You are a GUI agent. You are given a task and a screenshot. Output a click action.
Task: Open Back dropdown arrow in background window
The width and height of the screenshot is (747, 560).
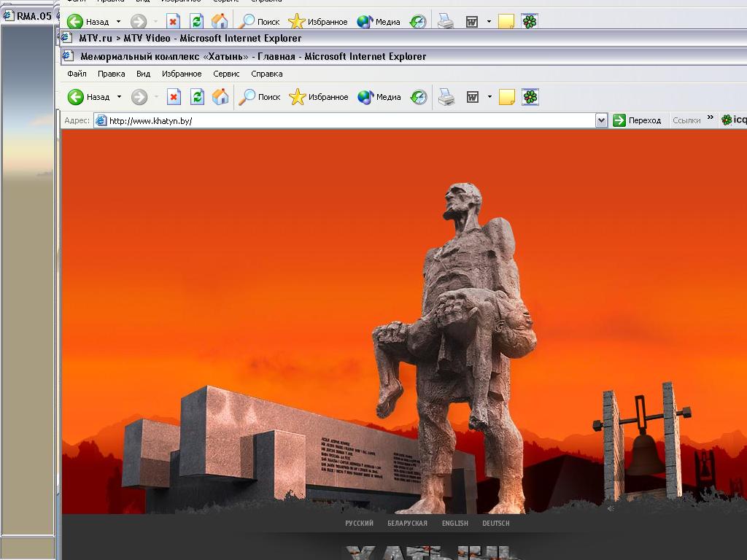[119, 21]
